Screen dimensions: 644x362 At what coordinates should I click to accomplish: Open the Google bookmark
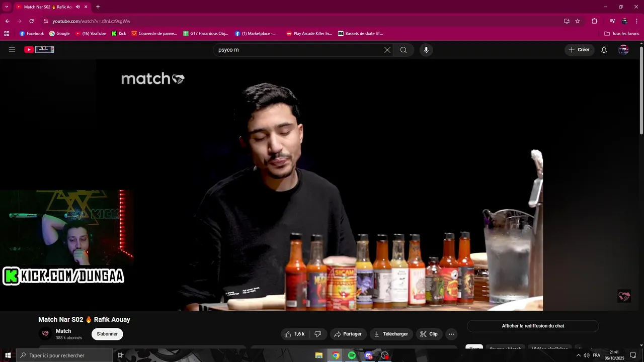click(x=59, y=34)
